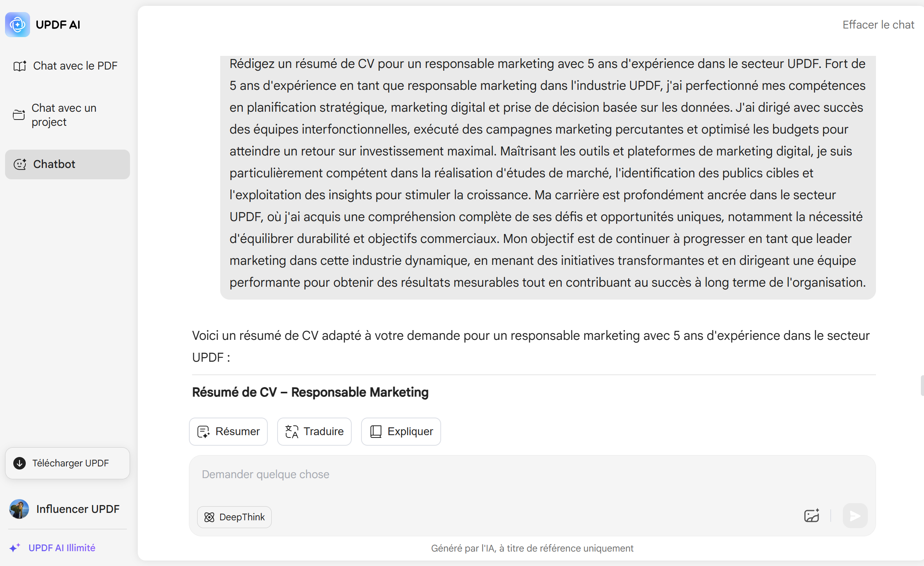Click the UPDF AI logo icon
Viewport: 924px width, 566px height.
coord(18,25)
